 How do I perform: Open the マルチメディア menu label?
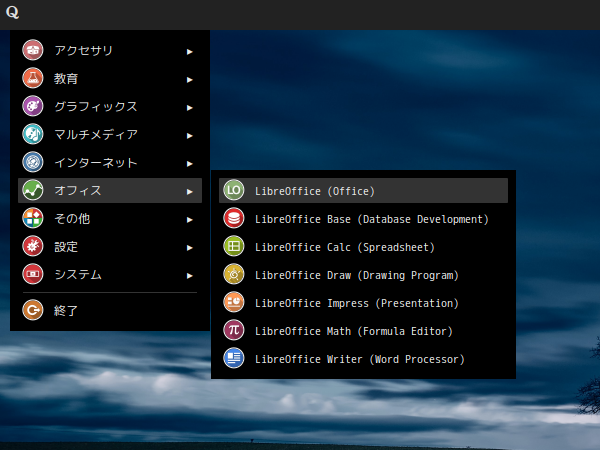[96, 134]
